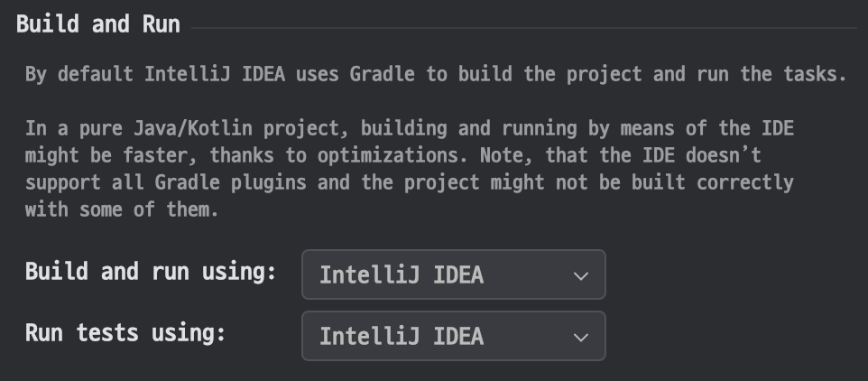Click the "Build and run using:" label

click(x=150, y=272)
